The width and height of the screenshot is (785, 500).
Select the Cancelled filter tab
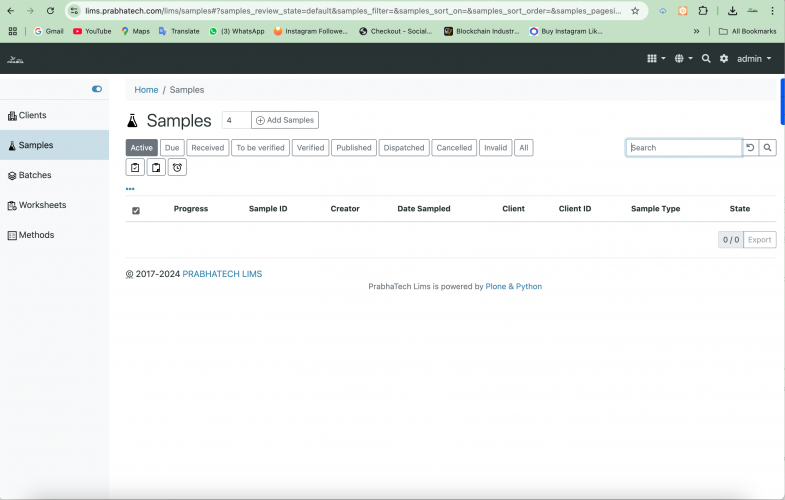[x=454, y=148]
